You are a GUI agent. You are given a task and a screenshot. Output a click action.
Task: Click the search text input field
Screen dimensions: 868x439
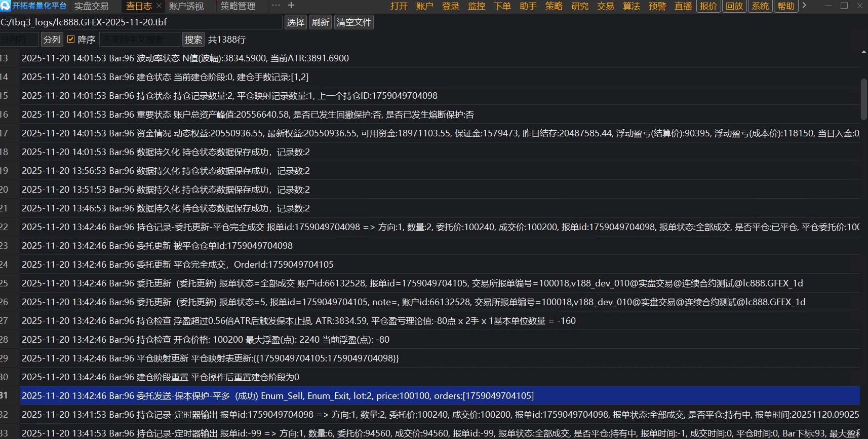(x=139, y=40)
